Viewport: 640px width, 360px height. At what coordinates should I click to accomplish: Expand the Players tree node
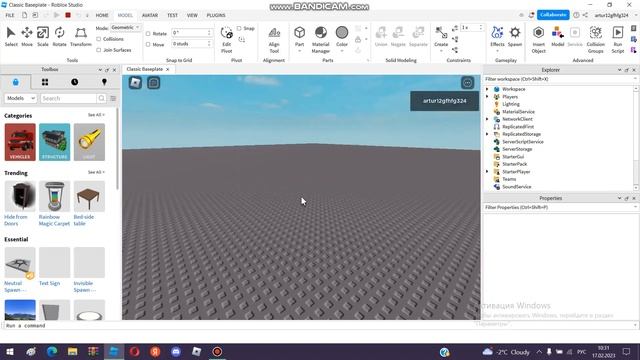click(487, 96)
